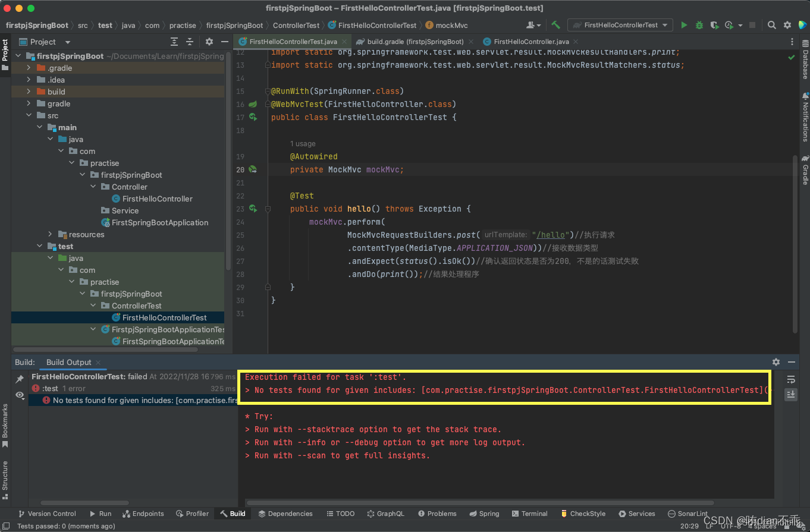The image size is (810, 532).
Task: Select the :test 1 error node
Action: (58, 388)
